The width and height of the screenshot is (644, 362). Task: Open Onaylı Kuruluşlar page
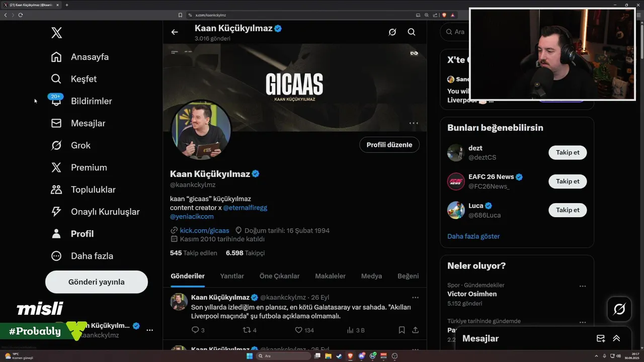(96, 212)
